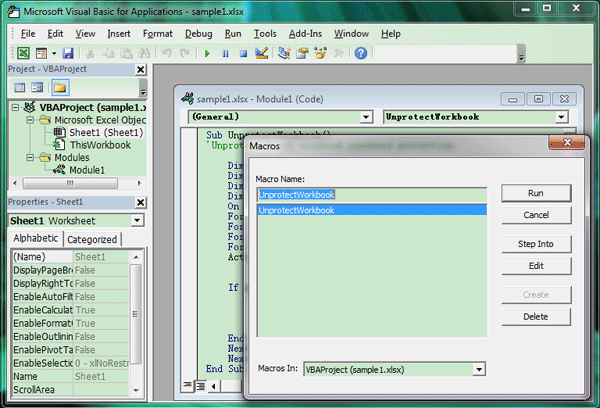The width and height of the screenshot is (600, 408).
Task: Click the Break pause icon
Action: [x=225, y=54]
